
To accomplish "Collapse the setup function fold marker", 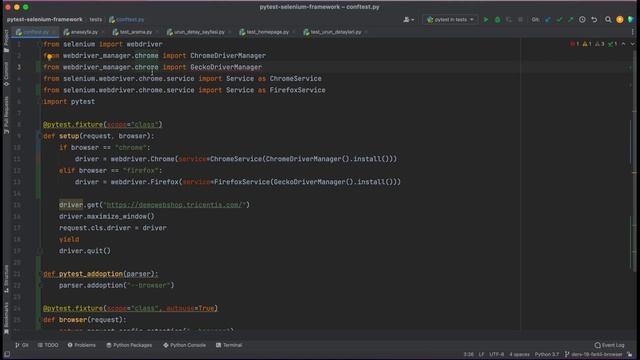I will pos(40,136).
